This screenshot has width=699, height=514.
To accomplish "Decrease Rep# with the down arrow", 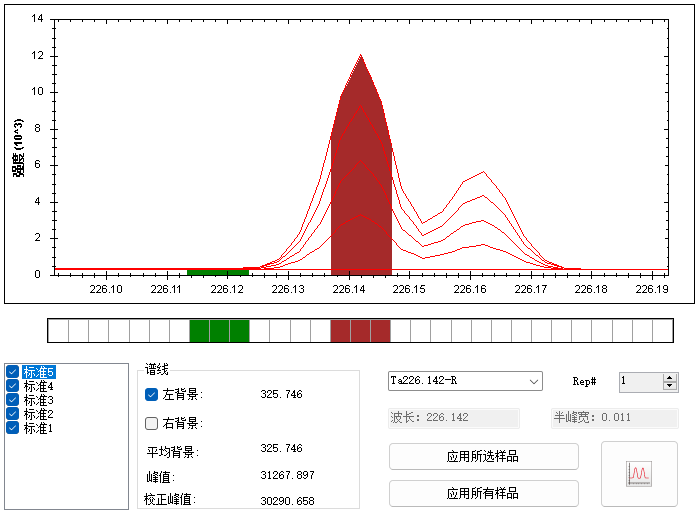I will coord(670,386).
